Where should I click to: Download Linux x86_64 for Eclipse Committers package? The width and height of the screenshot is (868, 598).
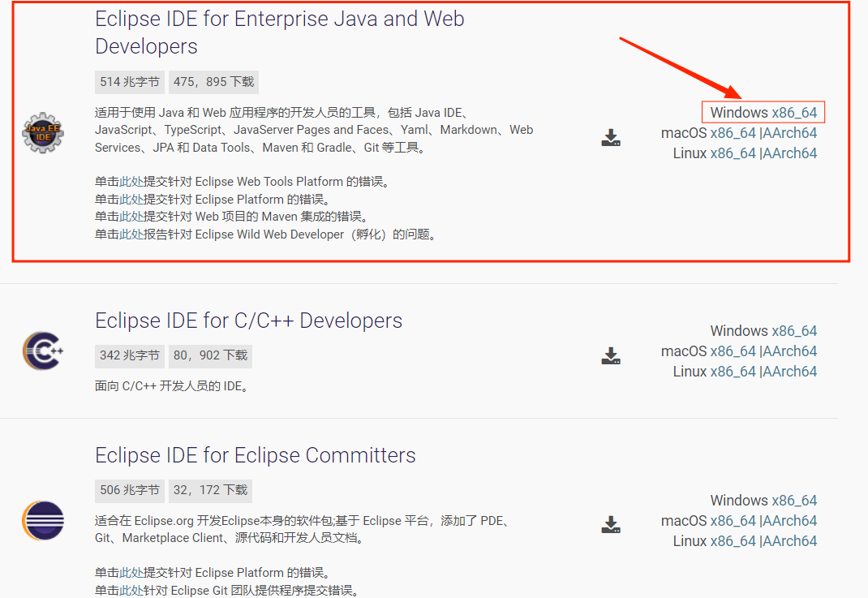click(x=733, y=541)
